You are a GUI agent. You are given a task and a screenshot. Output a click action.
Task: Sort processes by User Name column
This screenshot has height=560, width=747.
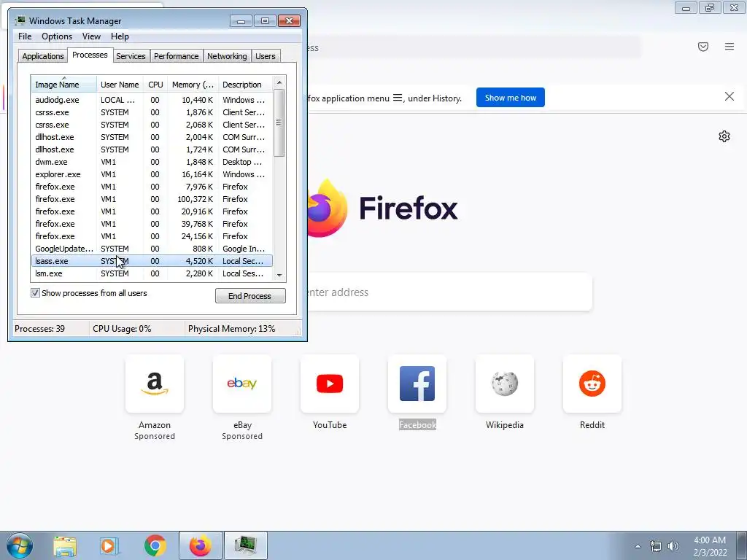tap(120, 85)
